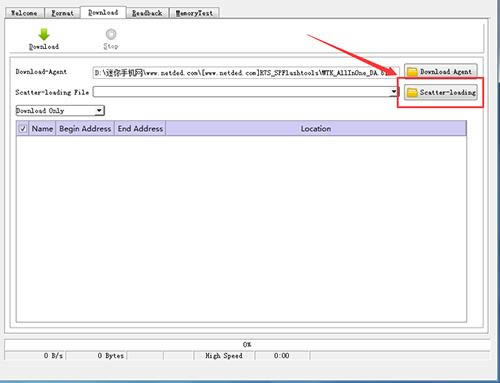Click the 0% progress bar
This screenshot has height=383, width=500.
tap(247, 345)
